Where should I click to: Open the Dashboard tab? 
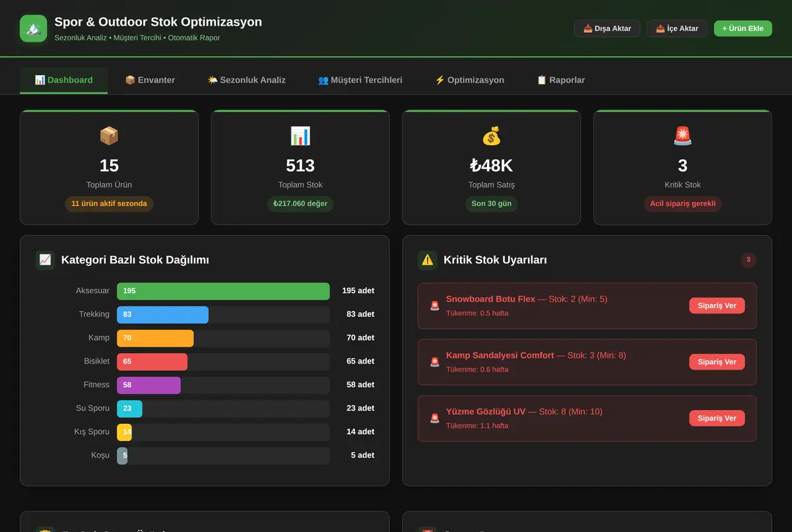pyautogui.click(x=63, y=80)
